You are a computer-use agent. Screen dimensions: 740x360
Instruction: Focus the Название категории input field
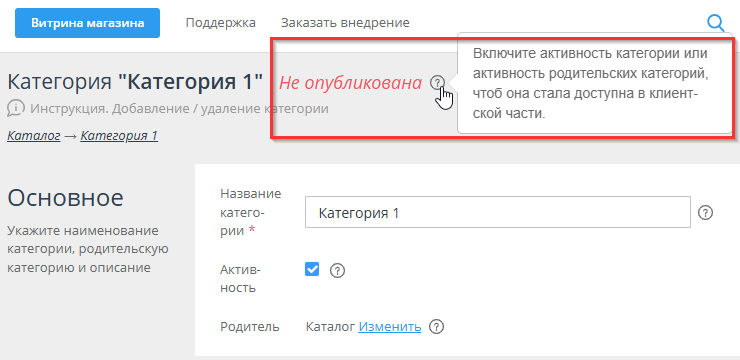pos(497,213)
